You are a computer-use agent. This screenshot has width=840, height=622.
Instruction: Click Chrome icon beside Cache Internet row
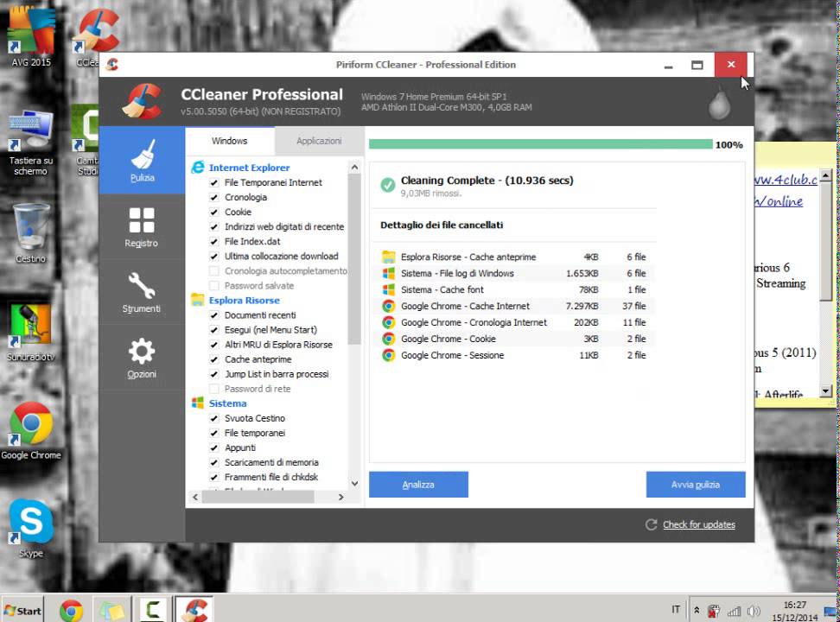click(x=388, y=306)
